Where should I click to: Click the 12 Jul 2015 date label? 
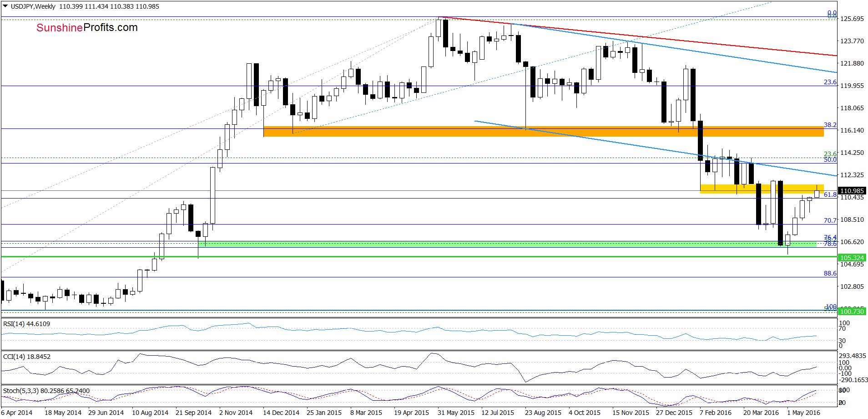(498, 413)
